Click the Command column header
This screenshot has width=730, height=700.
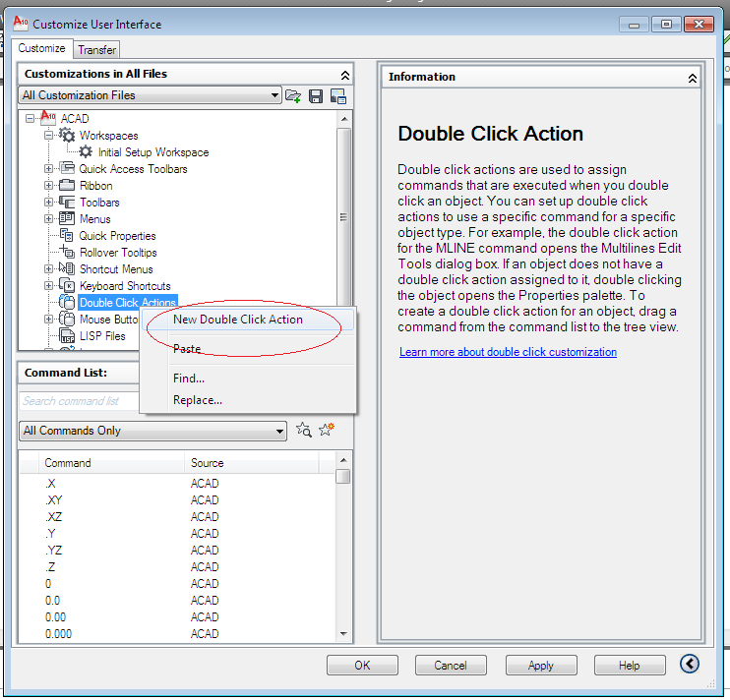coord(111,463)
